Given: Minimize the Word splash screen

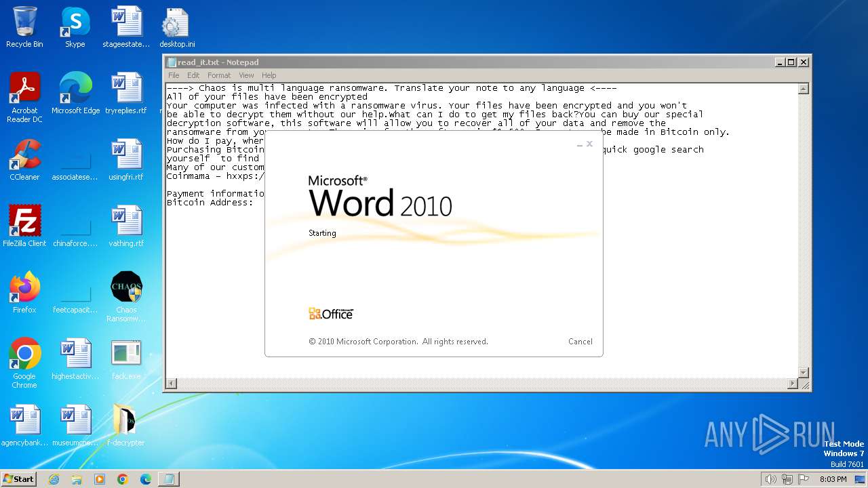Looking at the screenshot, I should coord(580,144).
